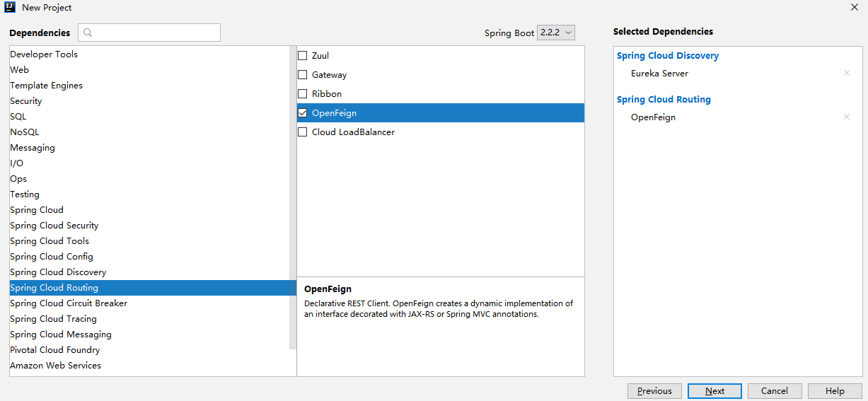This screenshot has height=401, width=868.
Task: Select Amazon Web Services category
Action: pos(149,366)
